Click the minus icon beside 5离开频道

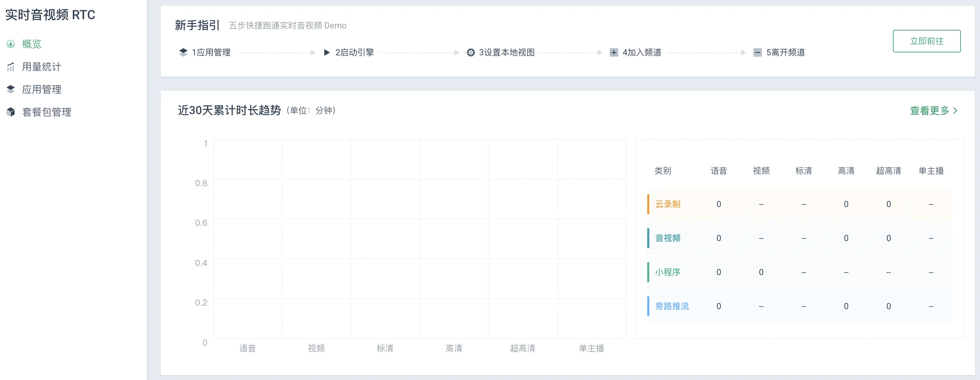(x=757, y=52)
